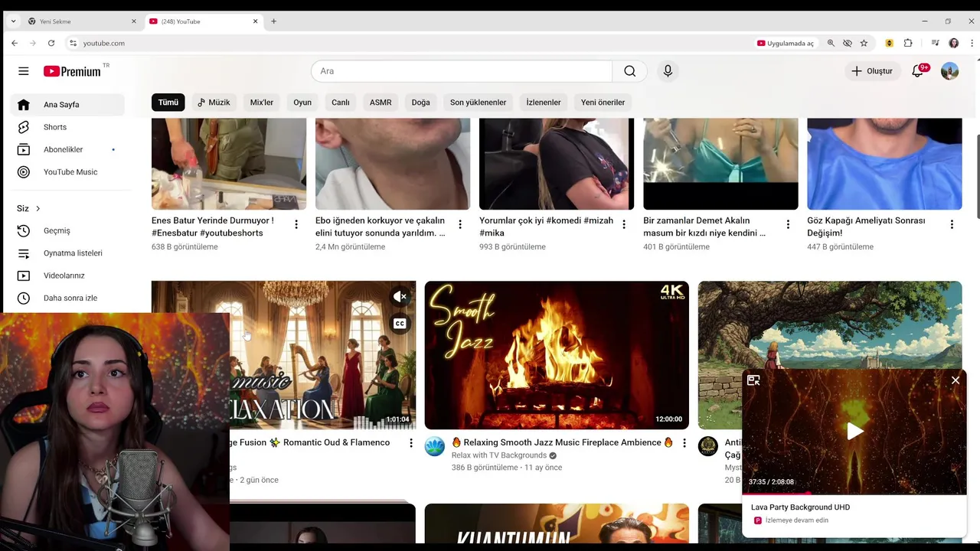Screen dimensions: 980x551
Task: Play the Lava Party miniplayer video
Action: coord(854,432)
